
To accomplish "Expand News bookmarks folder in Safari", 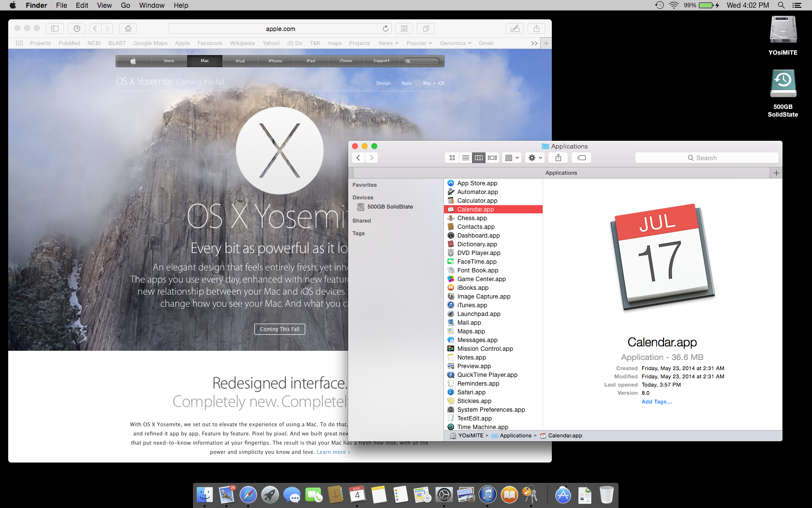I will tap(388, 43).
